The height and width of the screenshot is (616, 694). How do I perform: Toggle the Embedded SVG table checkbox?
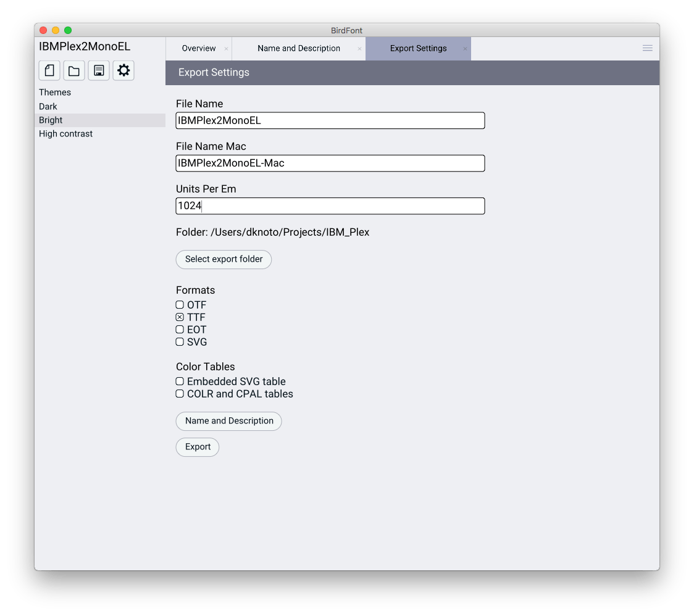pyautogui.click(x=180, y=381)
